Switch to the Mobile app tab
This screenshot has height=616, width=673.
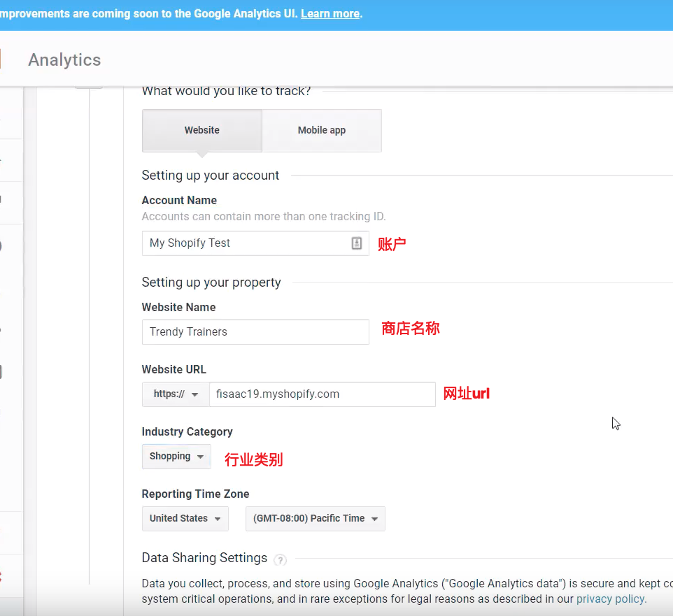coord(322,131)
